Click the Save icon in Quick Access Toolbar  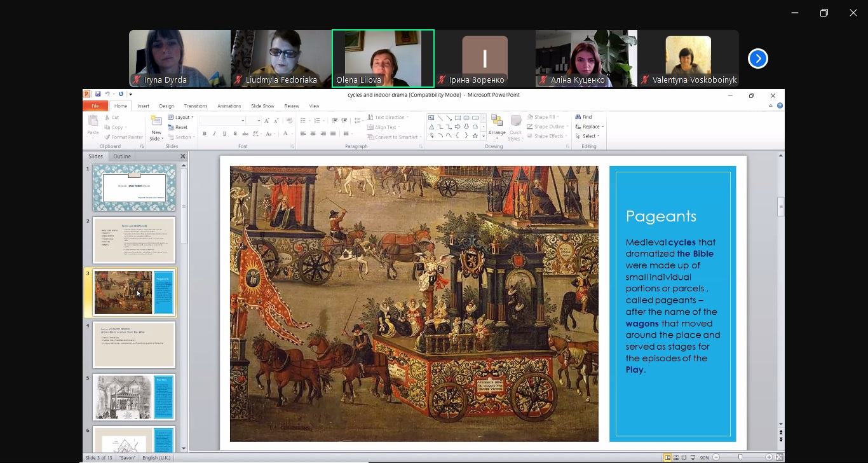pyautogui.click(x=98, y=94)
